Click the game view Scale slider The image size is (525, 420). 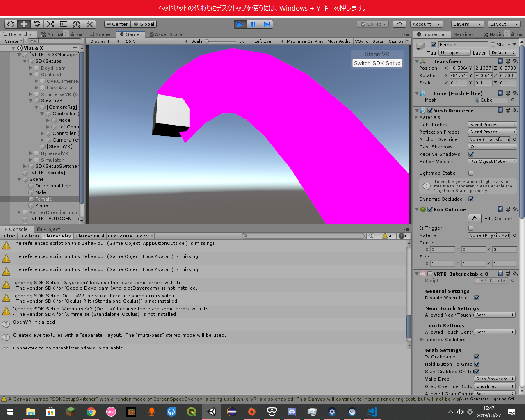pos(221,41)
